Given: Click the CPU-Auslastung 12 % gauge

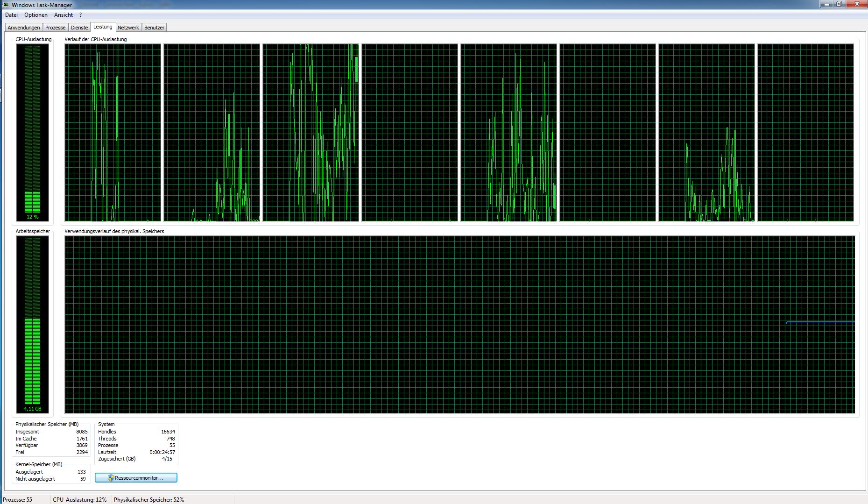Looking at the screenshot, I should click(x=32, y=133).
